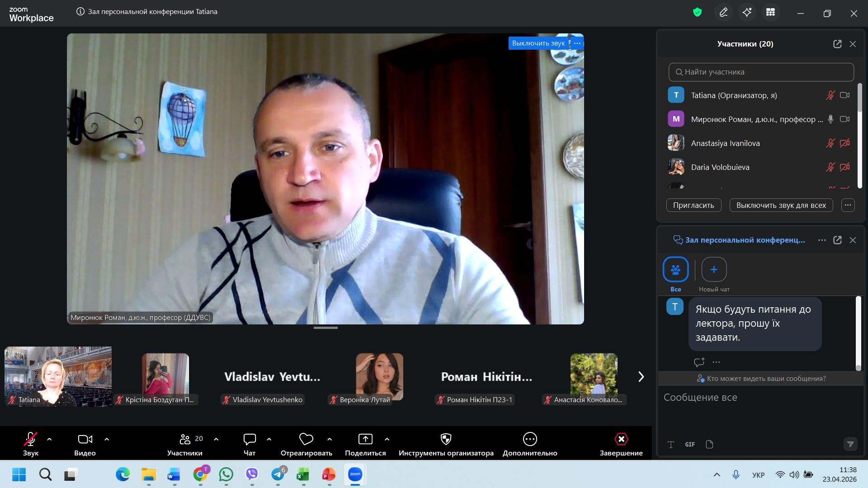Click the green encryption shield icon
868x488 pixels.
pos(697,12)
